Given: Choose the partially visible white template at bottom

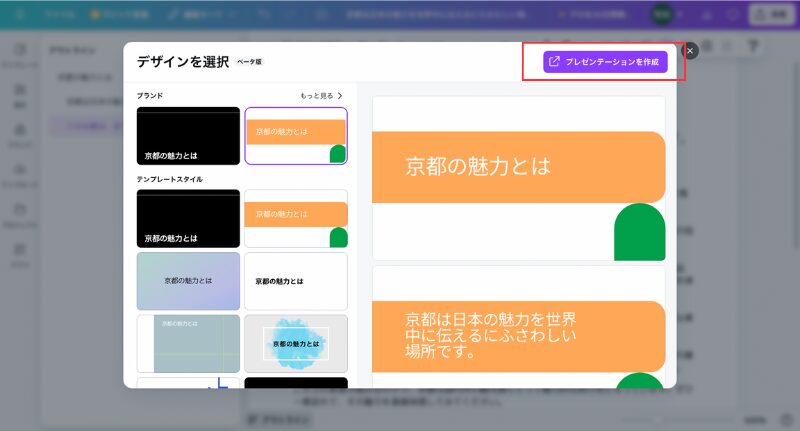Looking at the screenshot, I should pos(188,383).
